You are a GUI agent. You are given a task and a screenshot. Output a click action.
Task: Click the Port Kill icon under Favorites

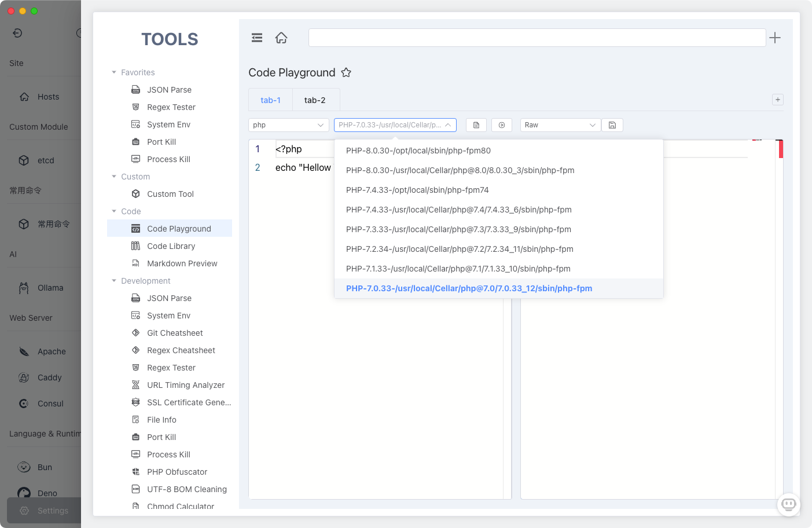coord(135,142)
